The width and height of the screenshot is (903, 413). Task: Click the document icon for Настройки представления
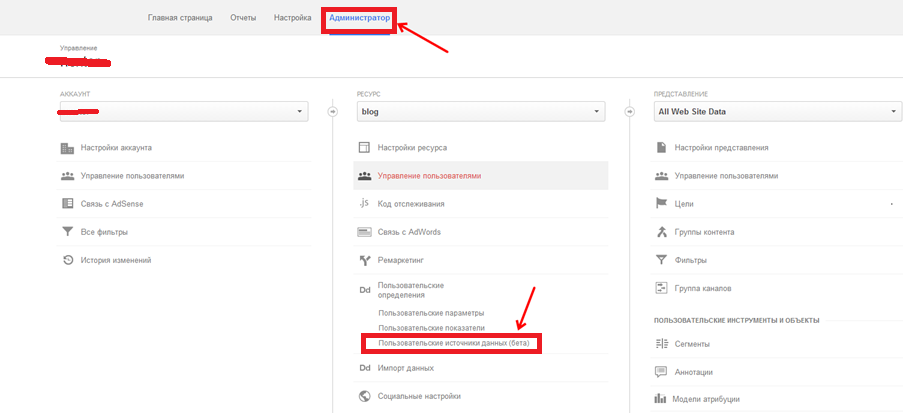pos(661,148)
